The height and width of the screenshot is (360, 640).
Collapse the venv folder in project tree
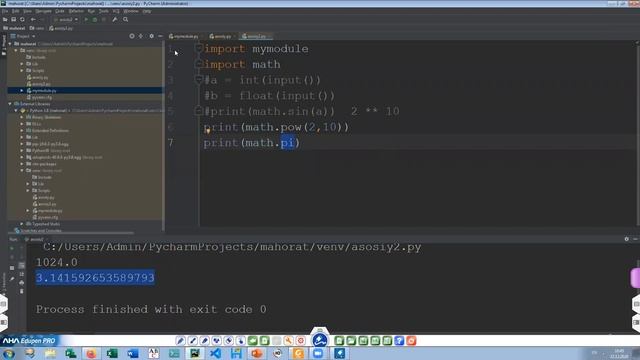pyautogui.click(x=16, y=51)
